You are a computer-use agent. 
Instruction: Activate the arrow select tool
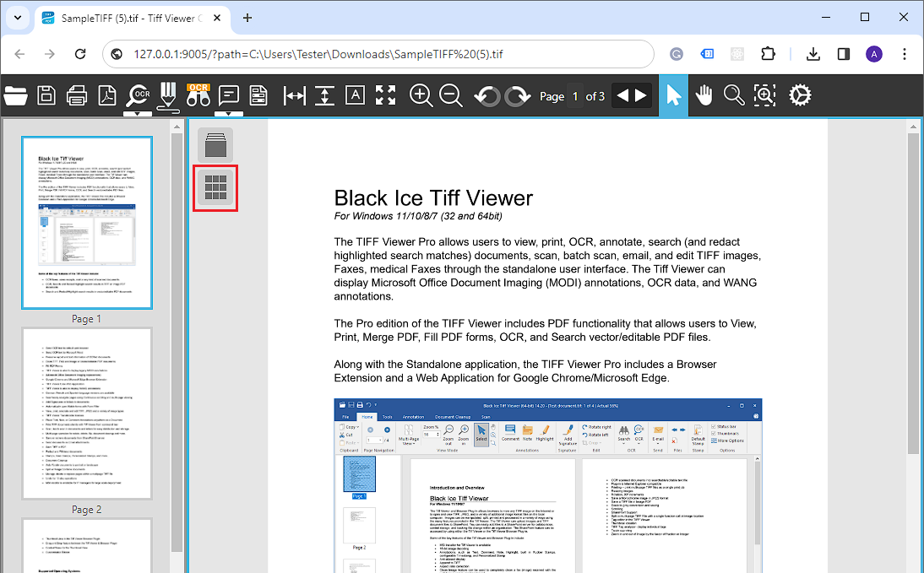673,95
